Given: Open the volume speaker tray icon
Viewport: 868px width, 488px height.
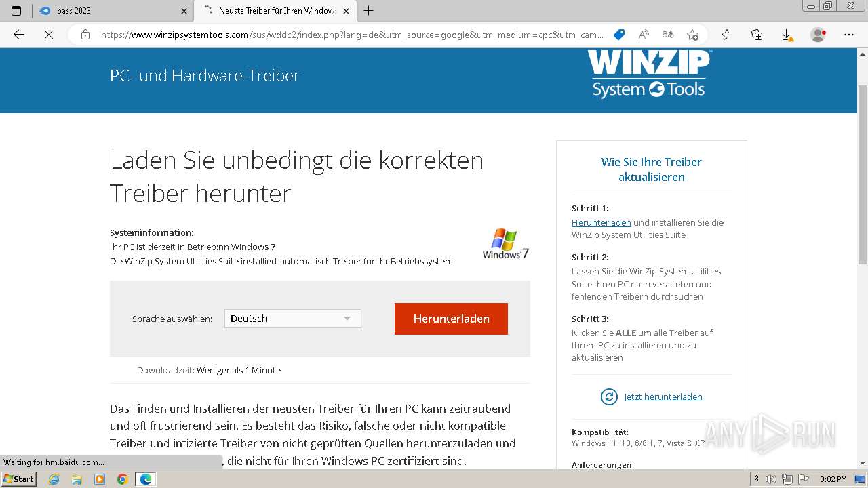Looking at the screenshot, I should coord(772,479).
